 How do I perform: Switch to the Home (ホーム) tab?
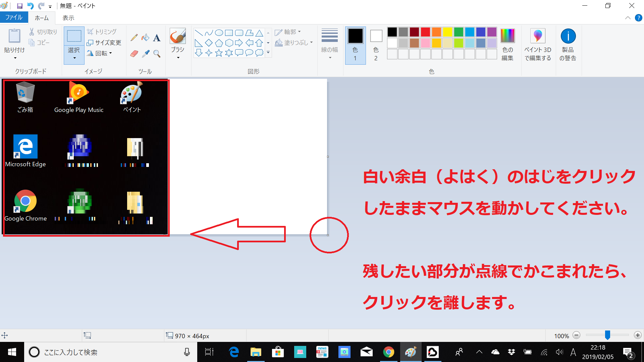[x=42, y=18]
